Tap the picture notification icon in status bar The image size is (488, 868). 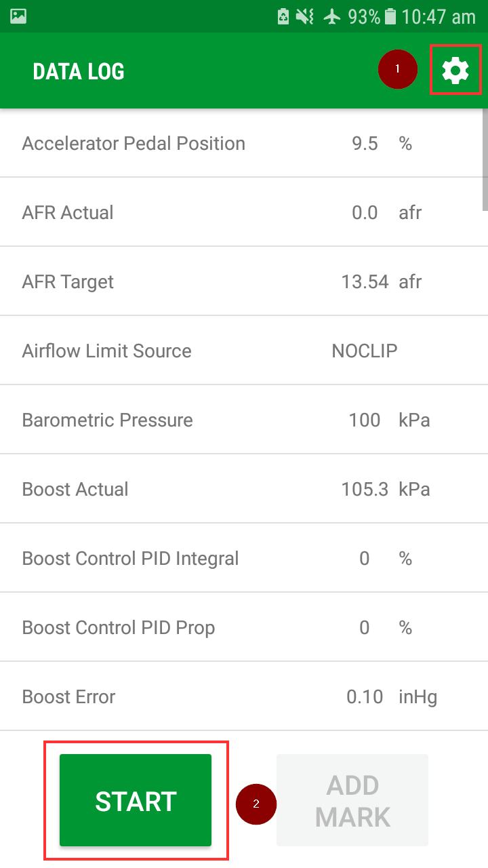click(x=18, y=16)
